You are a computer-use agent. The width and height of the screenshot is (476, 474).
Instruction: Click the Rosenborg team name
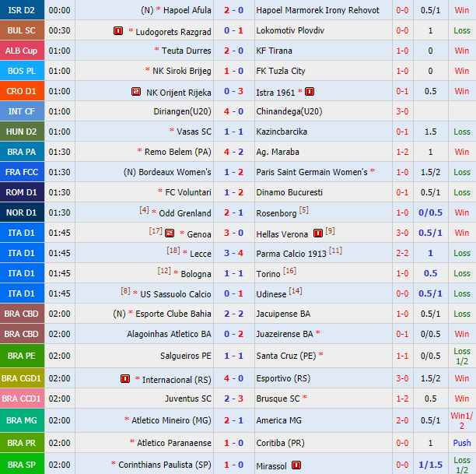pyautogui.click(x=276, y=213)
